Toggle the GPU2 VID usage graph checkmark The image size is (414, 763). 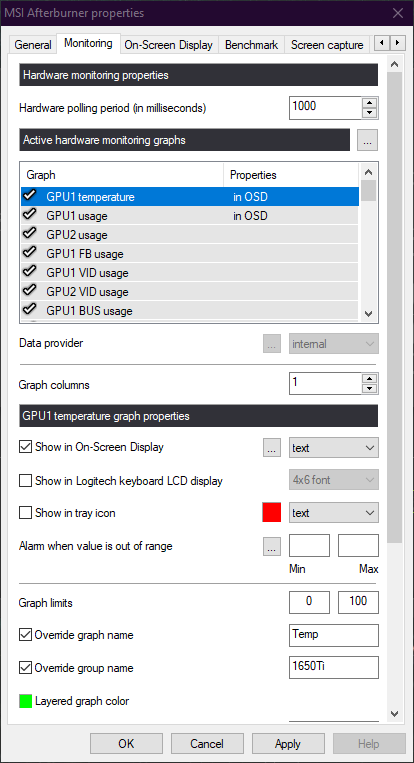point(30,291)
